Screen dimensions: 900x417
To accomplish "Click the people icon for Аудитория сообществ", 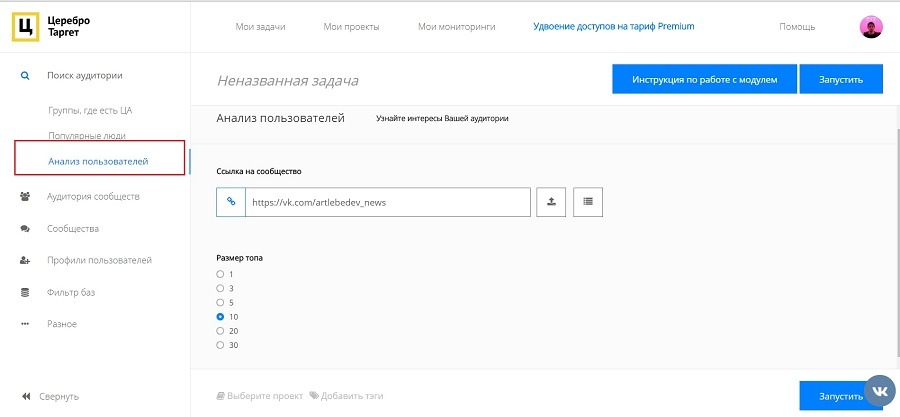I will [25, 196].
